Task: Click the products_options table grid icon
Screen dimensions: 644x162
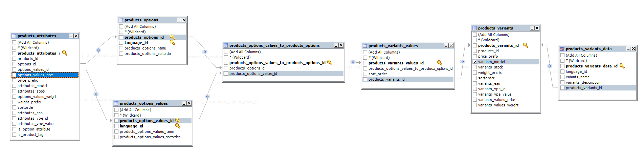Action: (121, 20)
